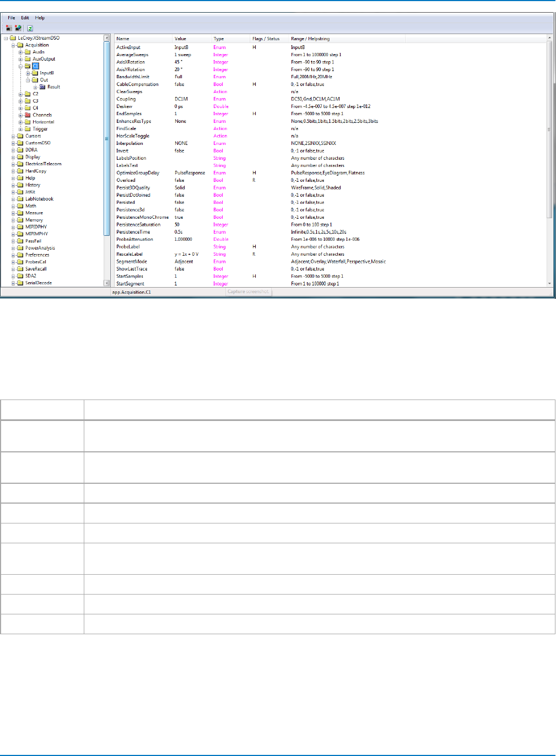
Task: Expand the AuxOutput tree node
Action: (20, 59)
